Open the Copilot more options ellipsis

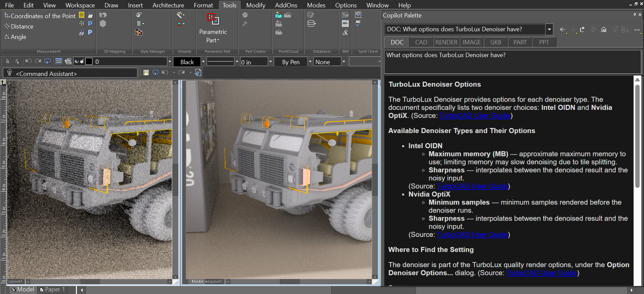point(637,30)
